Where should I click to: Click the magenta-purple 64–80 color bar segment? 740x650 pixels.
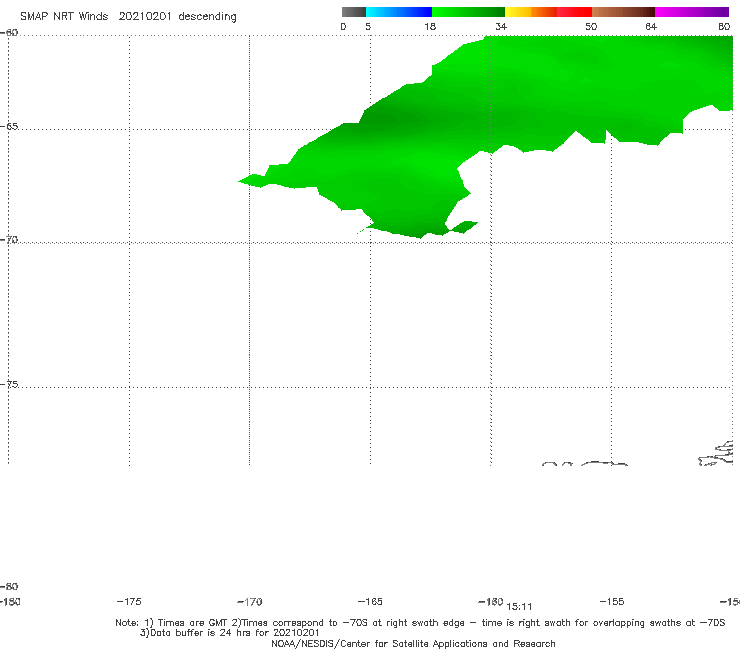(692, 12)
